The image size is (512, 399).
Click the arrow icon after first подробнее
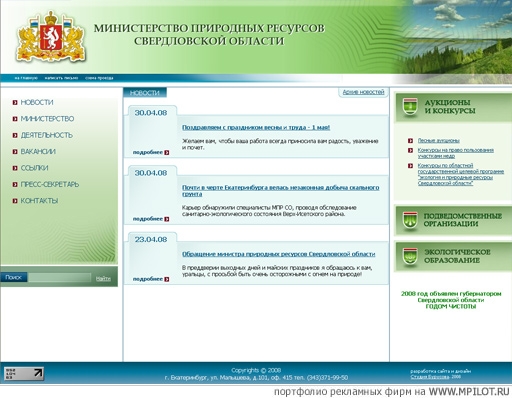[x=167, y=152]
